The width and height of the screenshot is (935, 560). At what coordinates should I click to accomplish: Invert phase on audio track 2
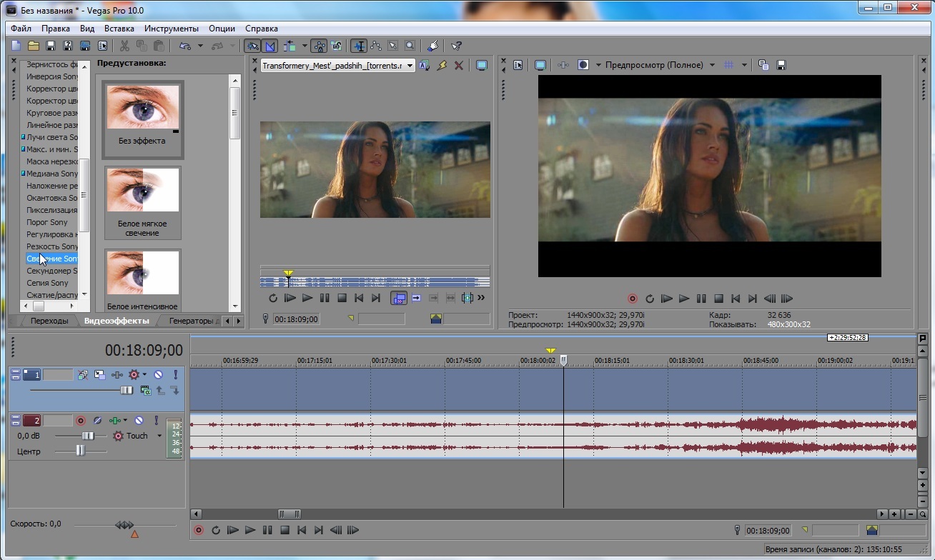click(97, 421)
